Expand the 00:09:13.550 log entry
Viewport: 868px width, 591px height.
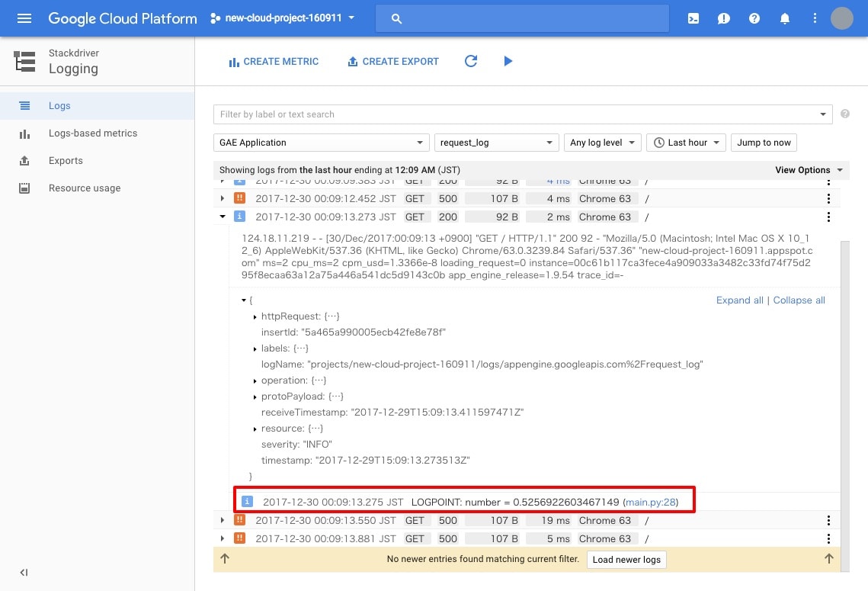coord(223,520)
